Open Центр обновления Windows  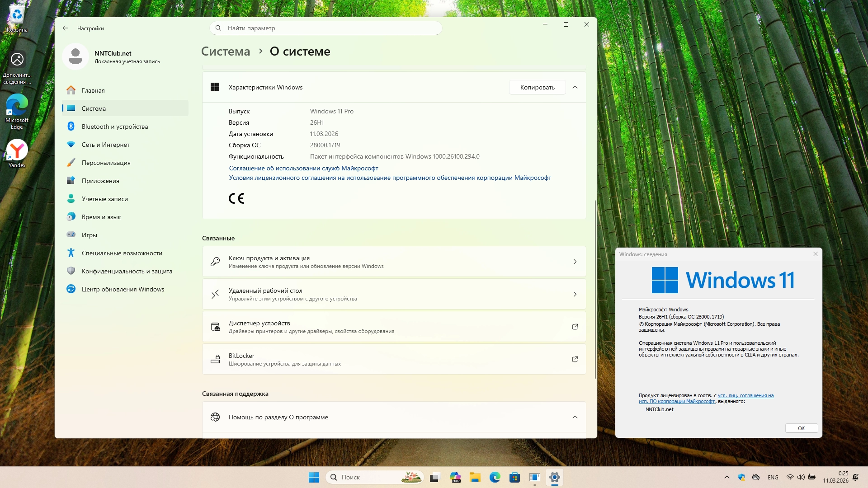[123, 289]
